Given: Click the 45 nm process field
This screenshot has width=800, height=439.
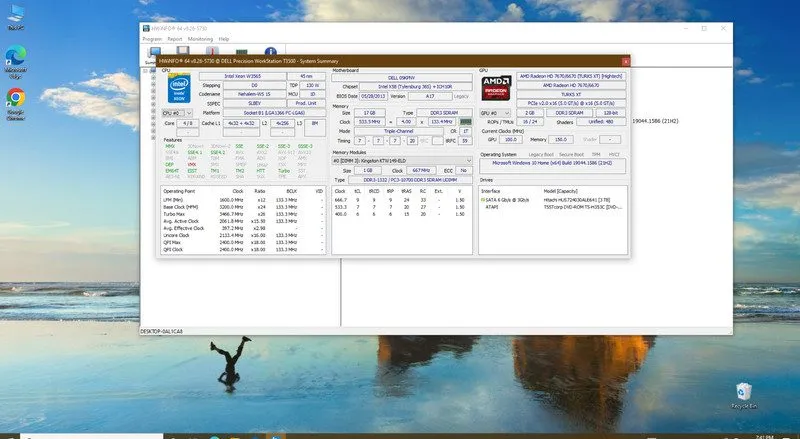Looking at the screenshot, I should pos(307,76).
